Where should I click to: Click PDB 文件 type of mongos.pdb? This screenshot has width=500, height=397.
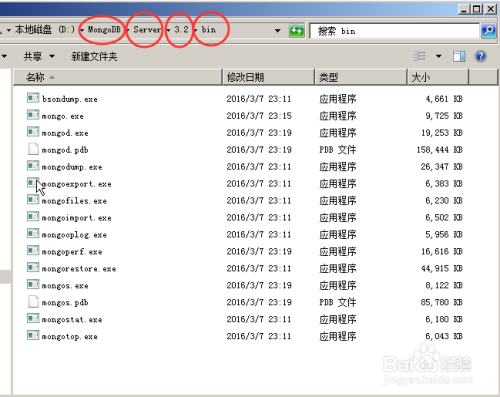click(x=338, y=302)
